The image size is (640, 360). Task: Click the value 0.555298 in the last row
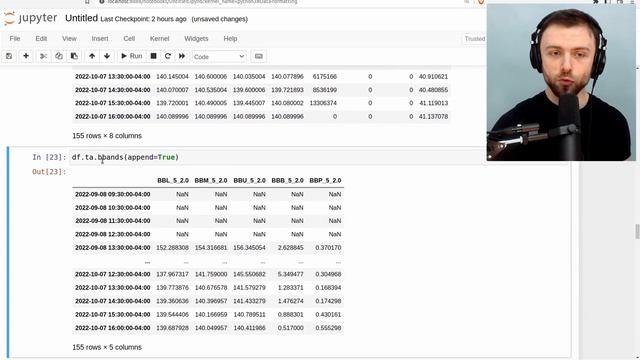click(328, 328)
